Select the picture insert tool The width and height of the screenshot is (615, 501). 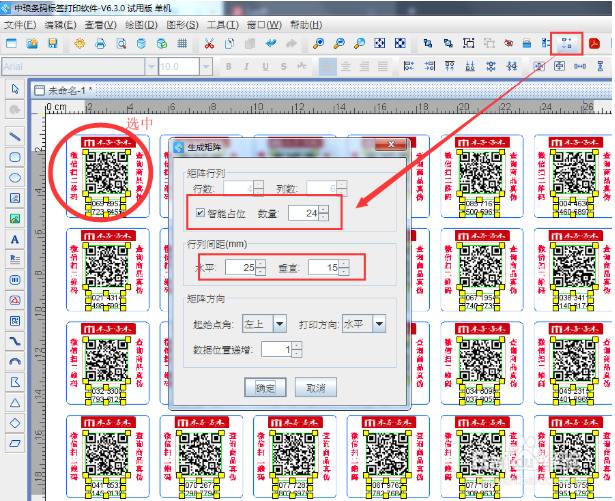tap(15, 219)
